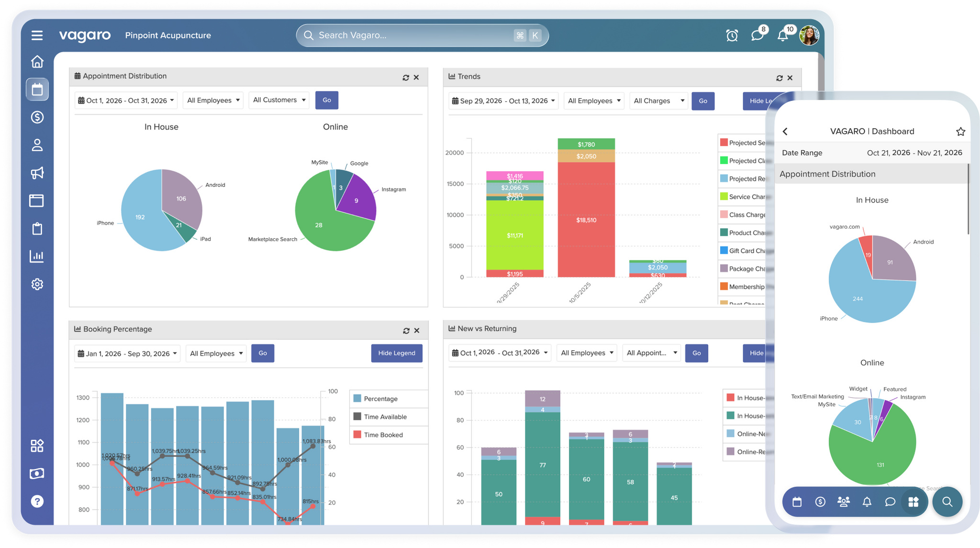Refresh the Appointment Distribution widget
Screen dimensions: 980x548
[406, 78]
